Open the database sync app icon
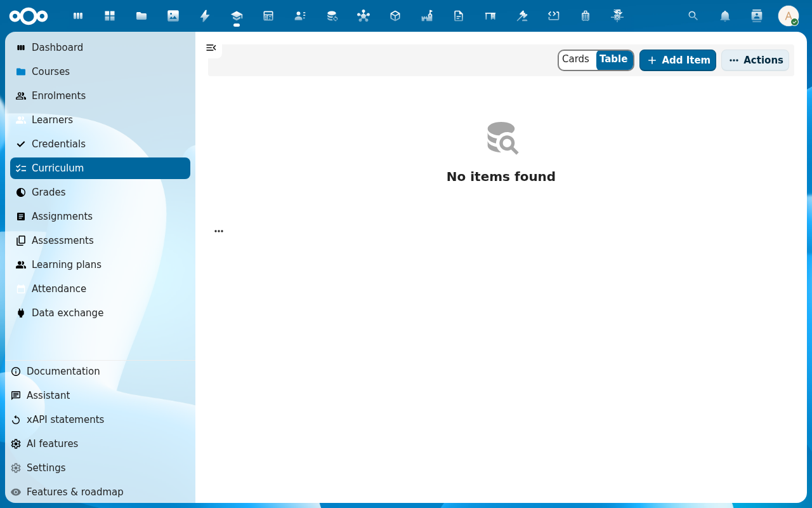812x508 pixels. [332, 16]
